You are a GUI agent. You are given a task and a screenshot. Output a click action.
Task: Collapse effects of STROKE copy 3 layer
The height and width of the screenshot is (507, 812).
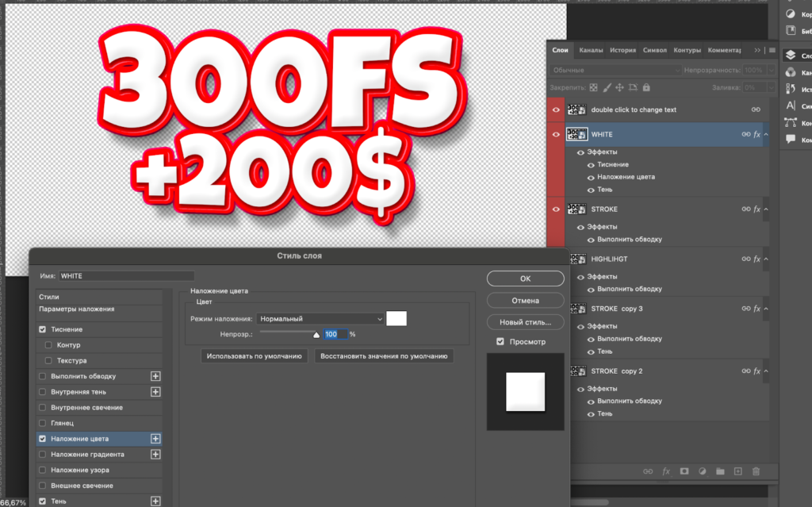(x=766, y=309)
